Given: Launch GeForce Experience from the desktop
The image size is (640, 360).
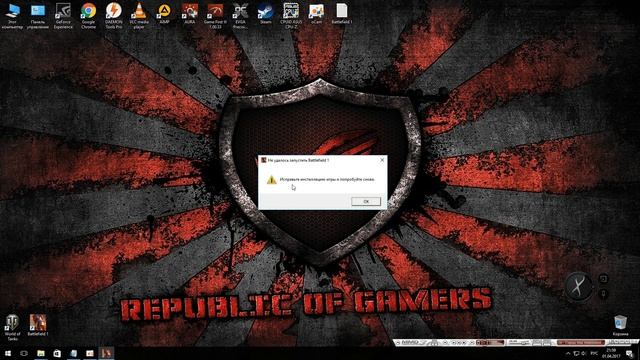Looking at the screenshot, I should coord(63,16).
